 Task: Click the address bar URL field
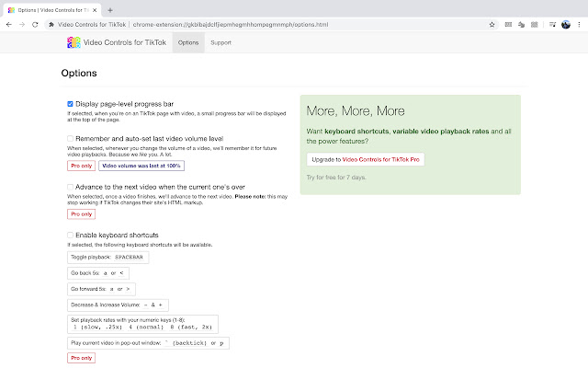coord(276,23)
